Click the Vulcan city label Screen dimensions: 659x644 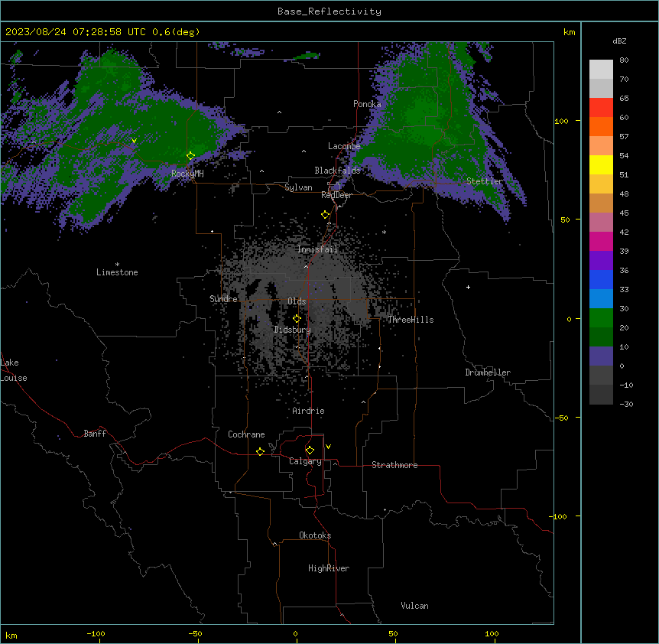click(x=415, y=606)
